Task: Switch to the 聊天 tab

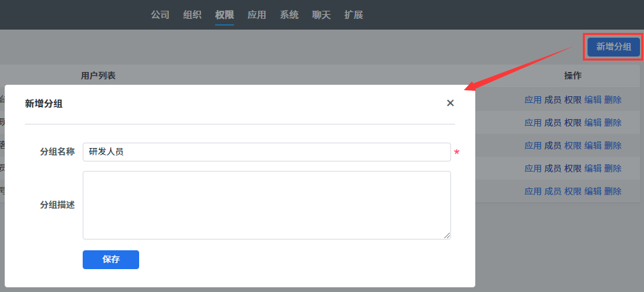Action: (x=321, y=15)
